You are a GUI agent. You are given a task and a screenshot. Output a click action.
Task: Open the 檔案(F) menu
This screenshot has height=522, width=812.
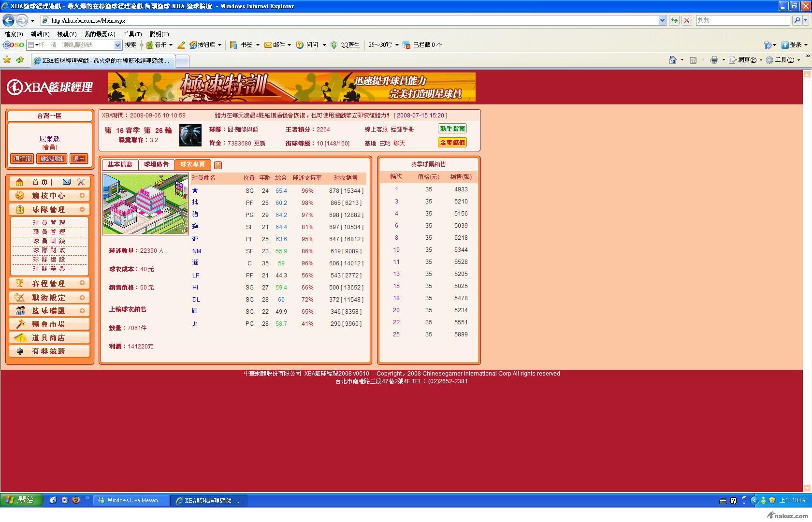tap(14, 34)
